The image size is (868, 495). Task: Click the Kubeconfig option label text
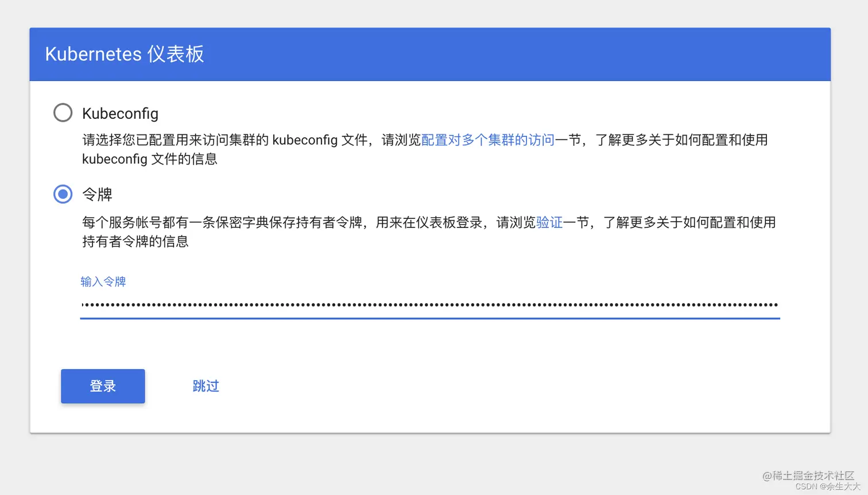pyautogui.click(x=121, y=113)
